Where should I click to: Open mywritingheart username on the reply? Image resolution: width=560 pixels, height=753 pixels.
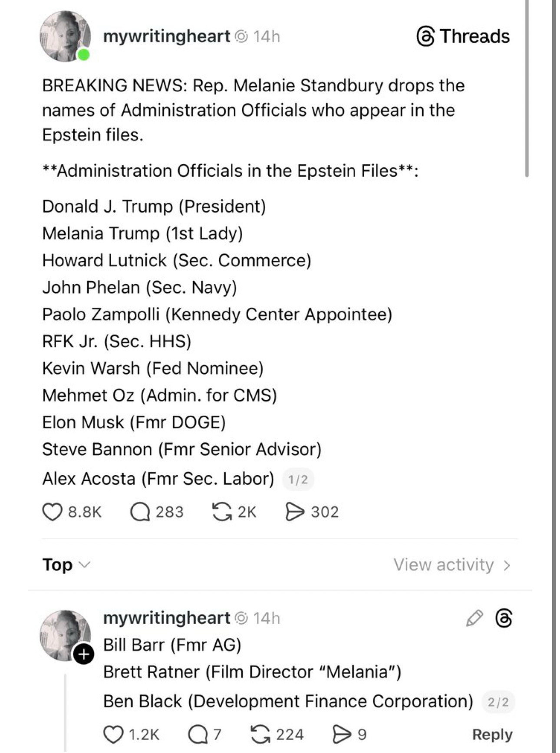[167, 618]
